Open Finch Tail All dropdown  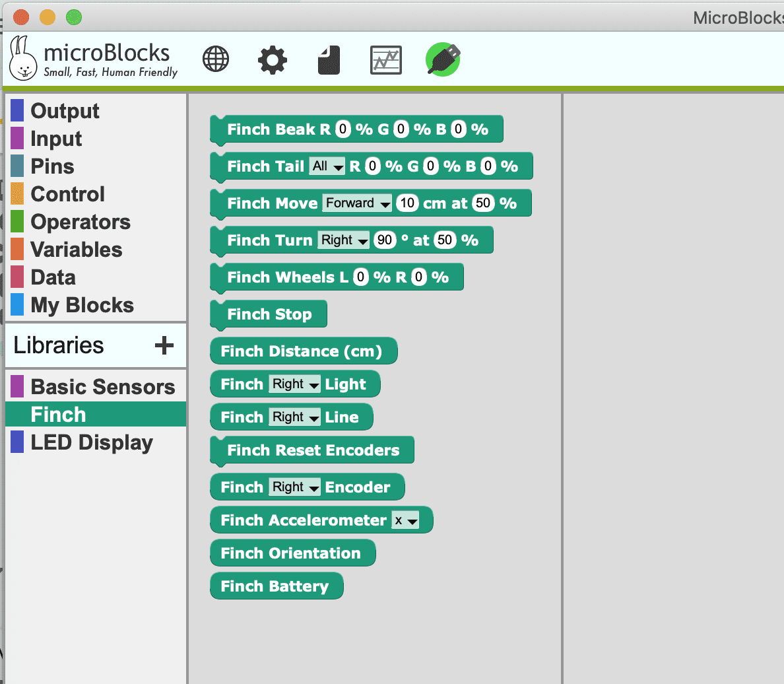click(x=328, y=166)
